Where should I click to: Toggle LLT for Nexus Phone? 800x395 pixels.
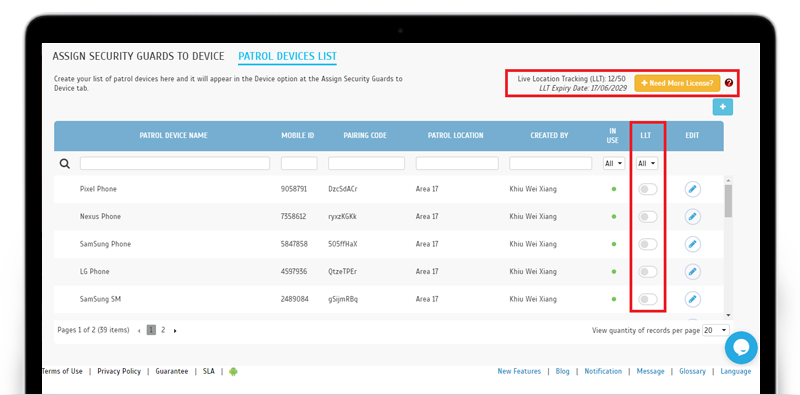click(x=648, y=217)
